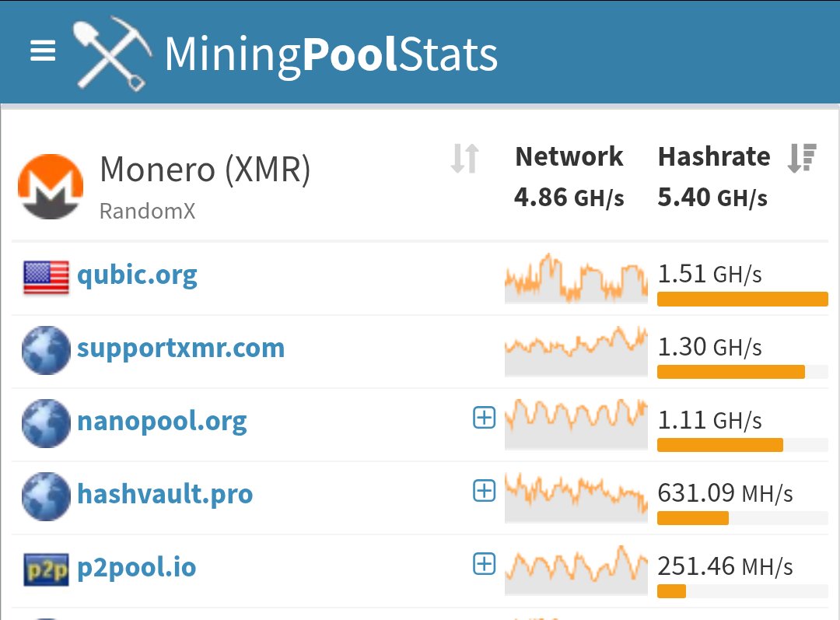Select the network 4.86 GH/s value
This screenshot has height=620, width=840.
pyautogui.click(x=569, y=197)
